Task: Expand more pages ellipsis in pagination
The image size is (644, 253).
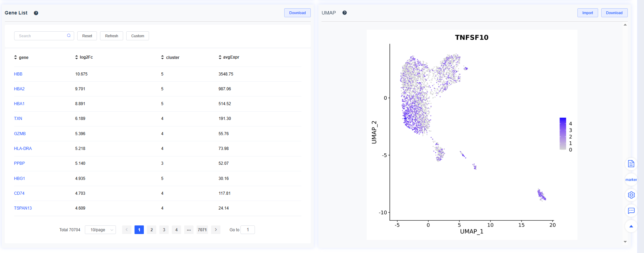Action: (189, 230)
